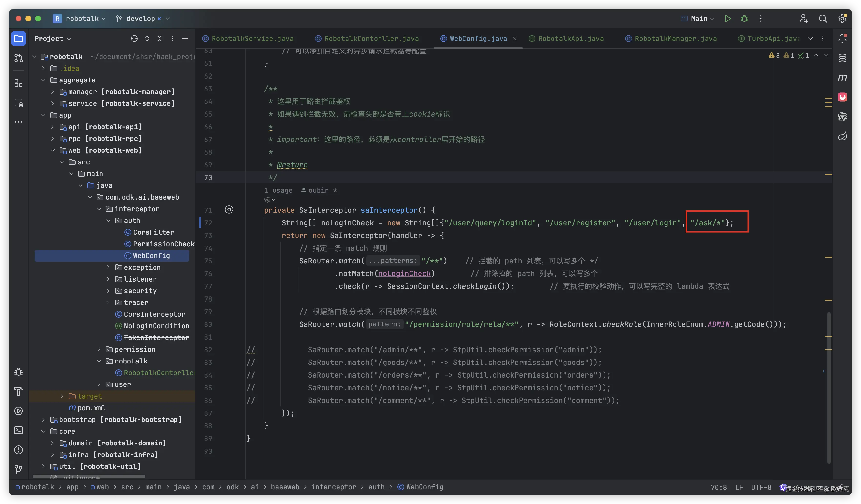The width and height of the screenshot is (861, 504).
Task: Open the Database tool window
Action: point(842,58)
